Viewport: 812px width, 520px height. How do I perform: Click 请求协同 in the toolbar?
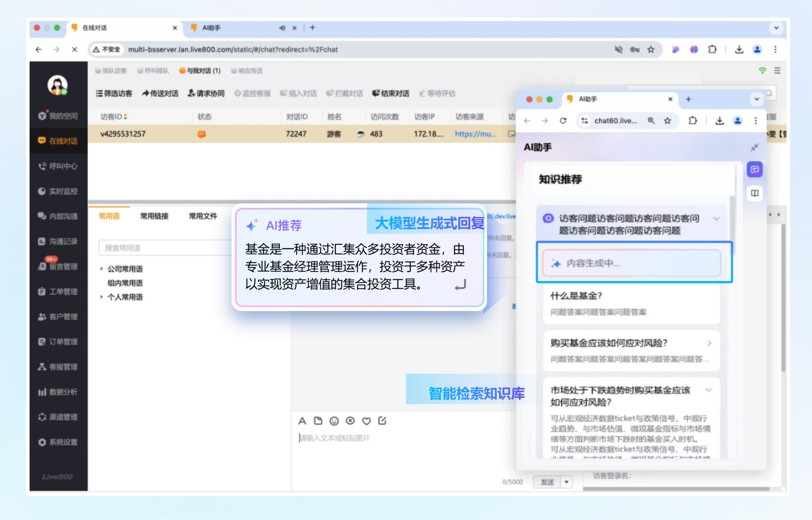206,94
